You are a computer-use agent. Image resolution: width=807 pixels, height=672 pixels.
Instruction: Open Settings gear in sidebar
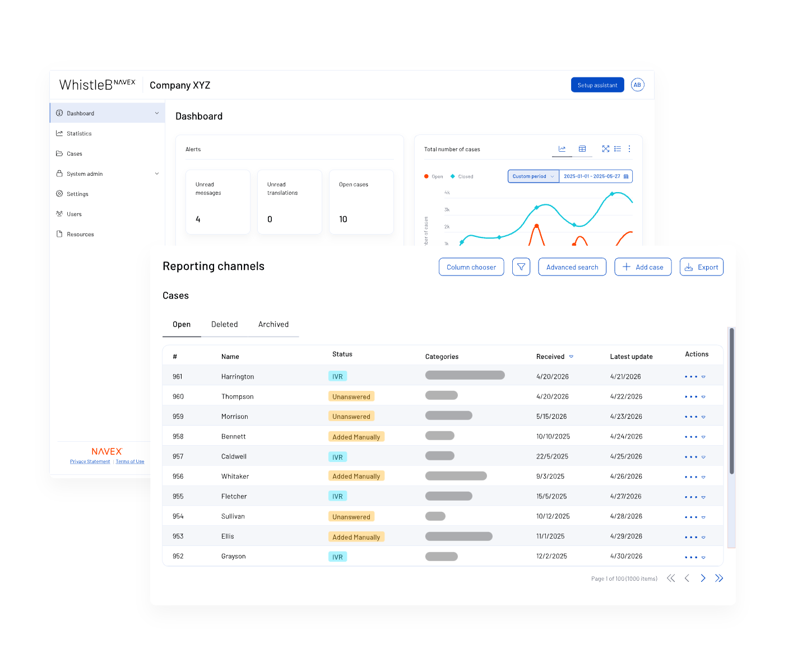pyautogui.click(x=59, y=194)
